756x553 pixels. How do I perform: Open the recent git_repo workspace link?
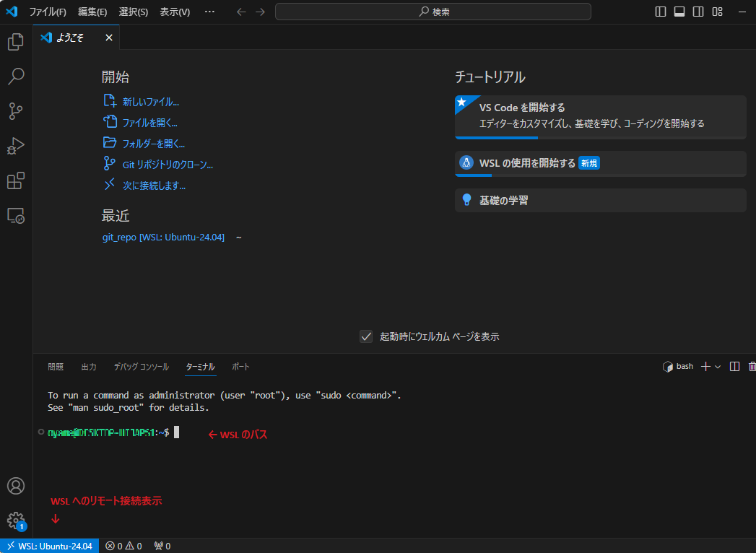tap(162, 237)
